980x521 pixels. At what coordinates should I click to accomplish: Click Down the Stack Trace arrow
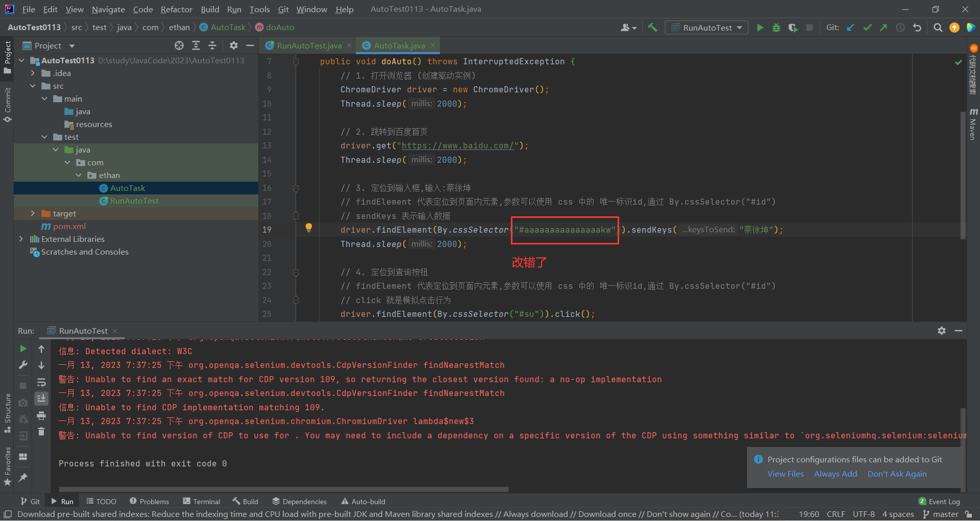click(41, 365)
